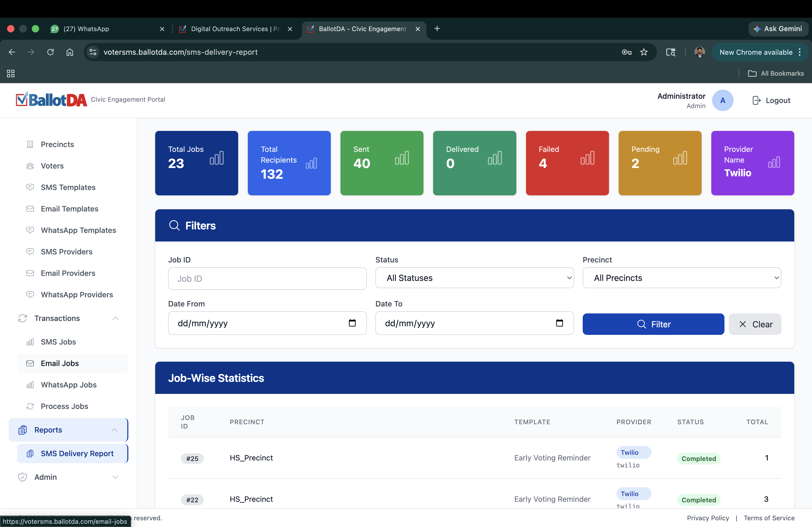Click the TEMPLATE column header
The height and width of the screenshot is (527, 812).
click(532, 422)
